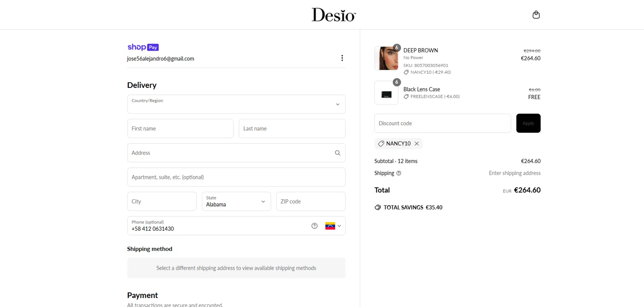Click the total savings tag icon
This screenshot has width=644, height=307.
[378, 208]
